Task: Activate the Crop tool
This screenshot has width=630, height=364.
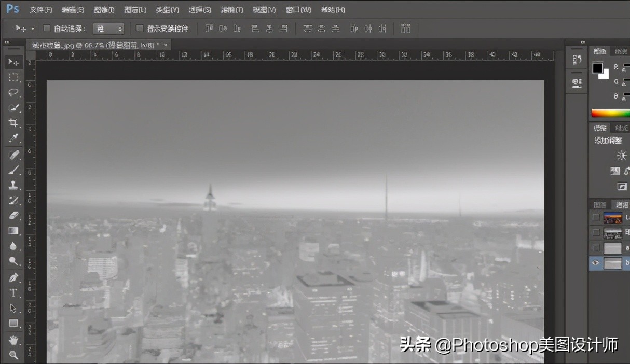Action: coord(13,123)
